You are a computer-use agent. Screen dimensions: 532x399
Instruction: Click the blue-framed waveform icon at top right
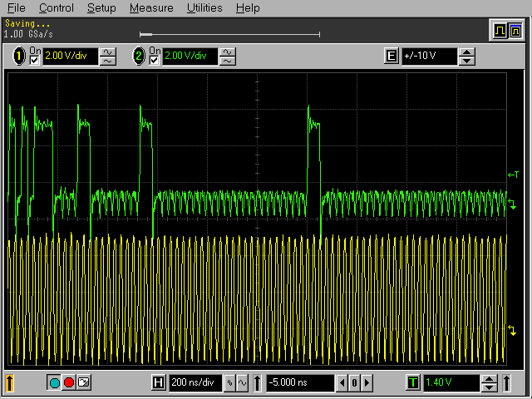click(x=515, y=32)
